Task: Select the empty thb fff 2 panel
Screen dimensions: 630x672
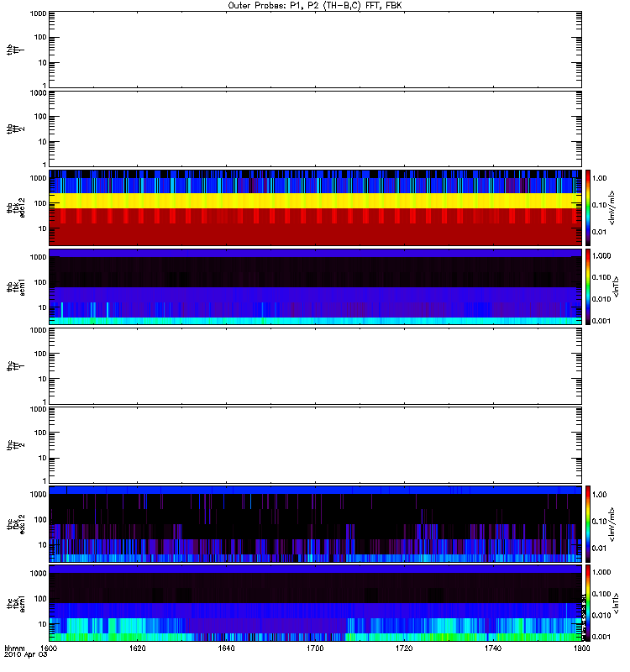Action: pyautogui.click(x=315, y=129)
